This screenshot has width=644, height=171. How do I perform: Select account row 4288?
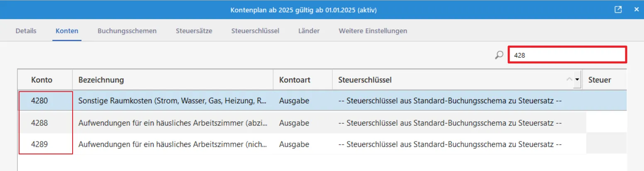point(172,123)
